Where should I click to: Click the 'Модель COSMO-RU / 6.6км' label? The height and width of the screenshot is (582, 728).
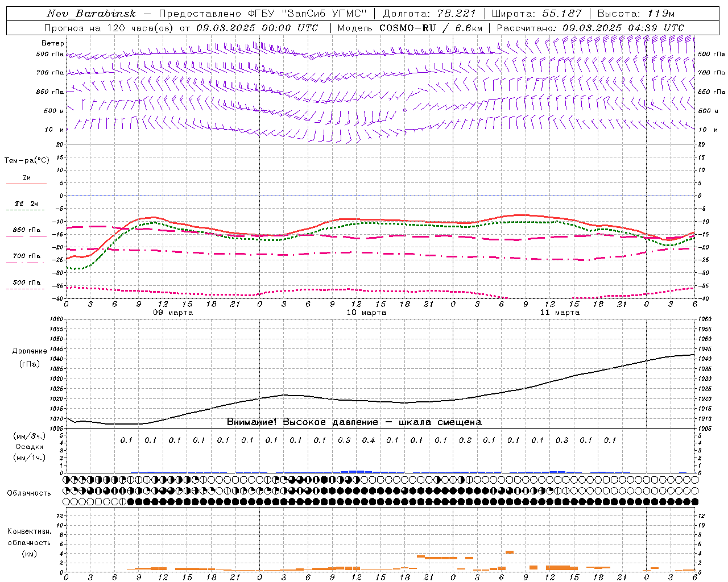pos(410,28)
